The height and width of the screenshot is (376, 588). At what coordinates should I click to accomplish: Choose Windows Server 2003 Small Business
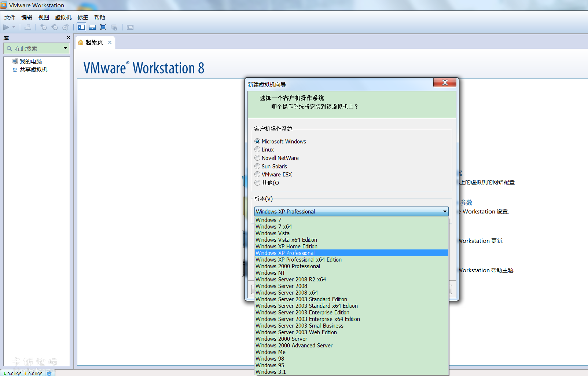[352, 326]
